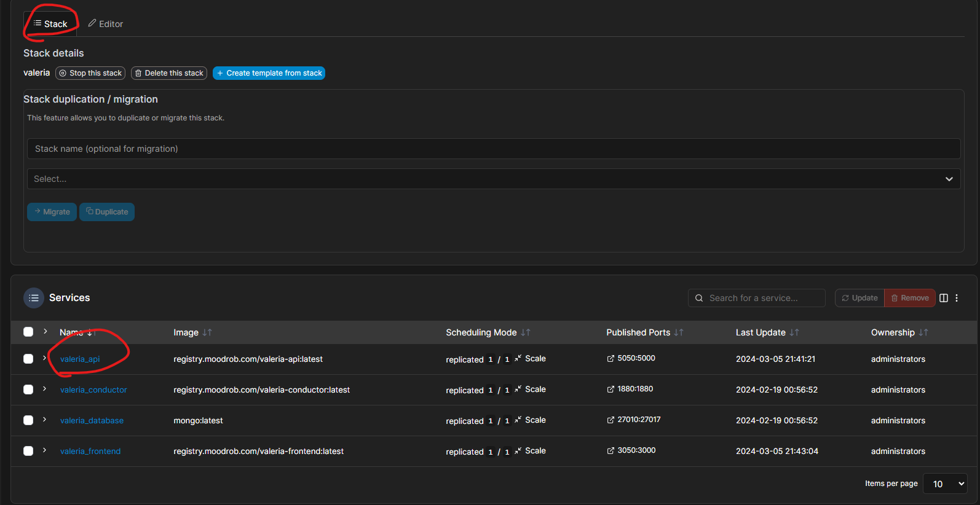Create template from stack
This screenshot has height=505, width=980.
269,73
